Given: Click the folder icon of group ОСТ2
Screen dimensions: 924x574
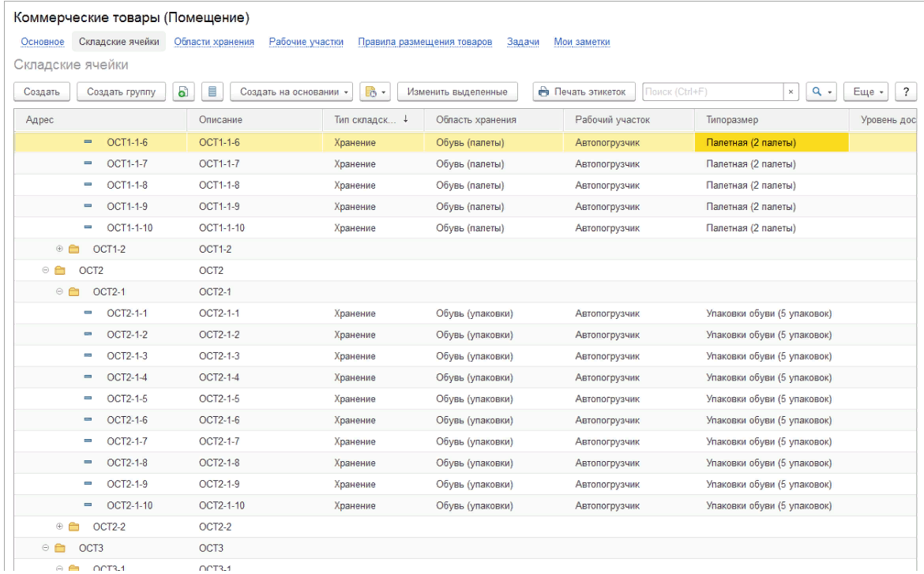Looking at the screenshot, I should 59,271.
